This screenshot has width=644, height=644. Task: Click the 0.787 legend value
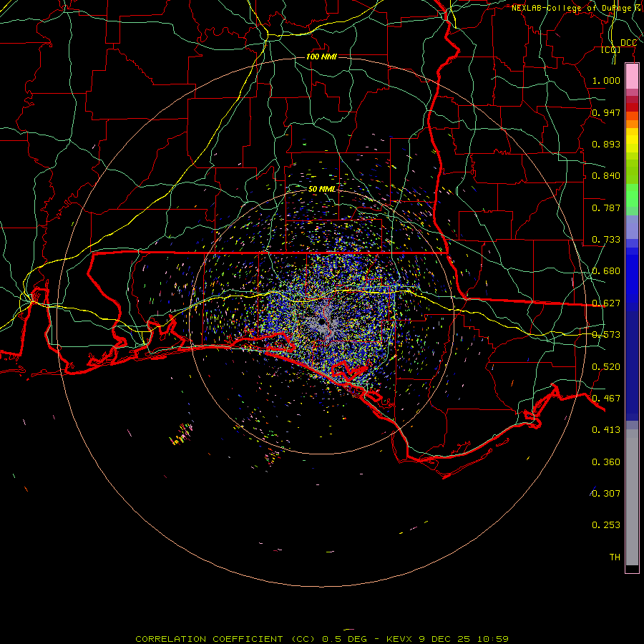[x=606, y=208]
